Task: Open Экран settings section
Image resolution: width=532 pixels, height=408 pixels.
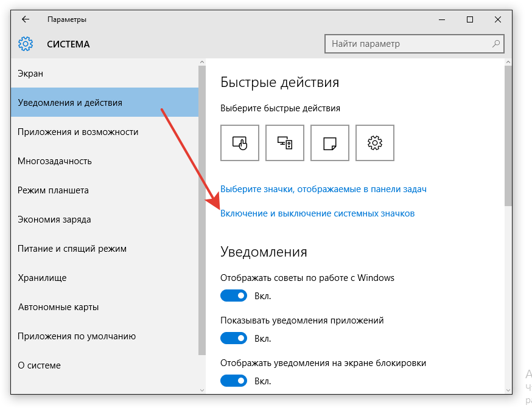Action: coord(105,73)
